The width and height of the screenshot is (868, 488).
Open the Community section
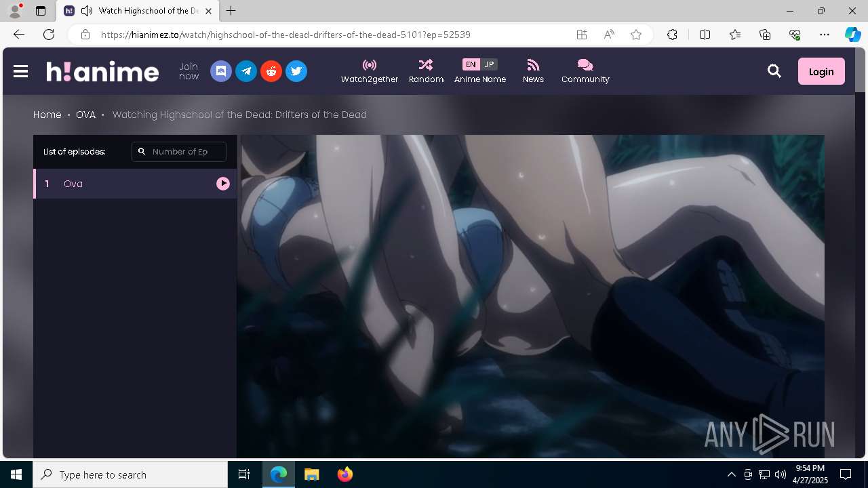585,71
